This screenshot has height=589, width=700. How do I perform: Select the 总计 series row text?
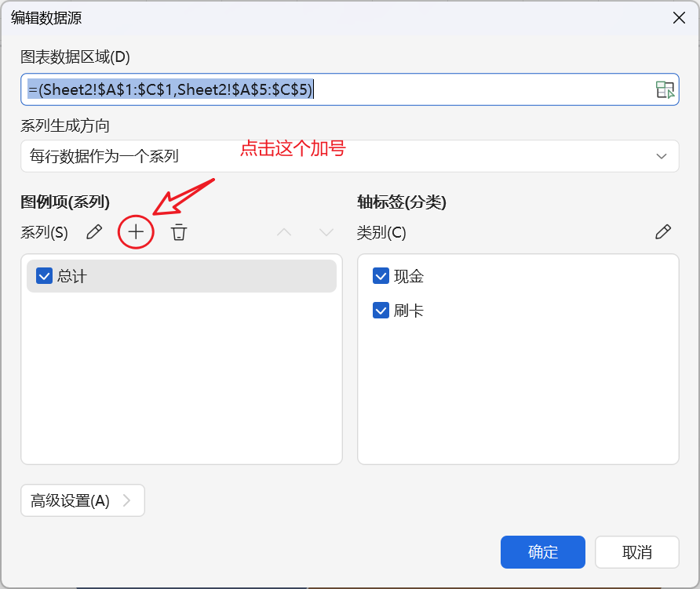tap(72, 276)
